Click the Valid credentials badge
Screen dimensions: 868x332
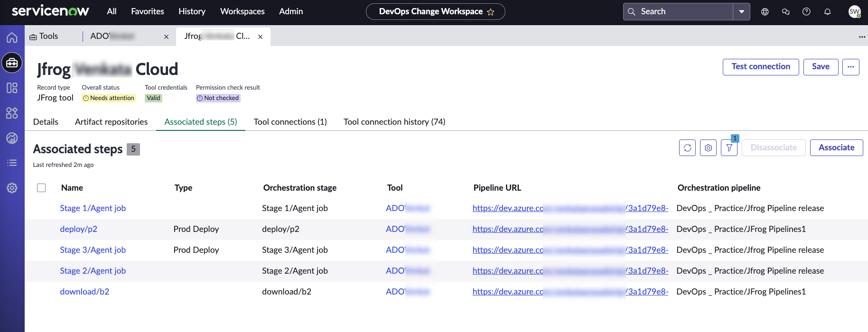tap(153, 98)
